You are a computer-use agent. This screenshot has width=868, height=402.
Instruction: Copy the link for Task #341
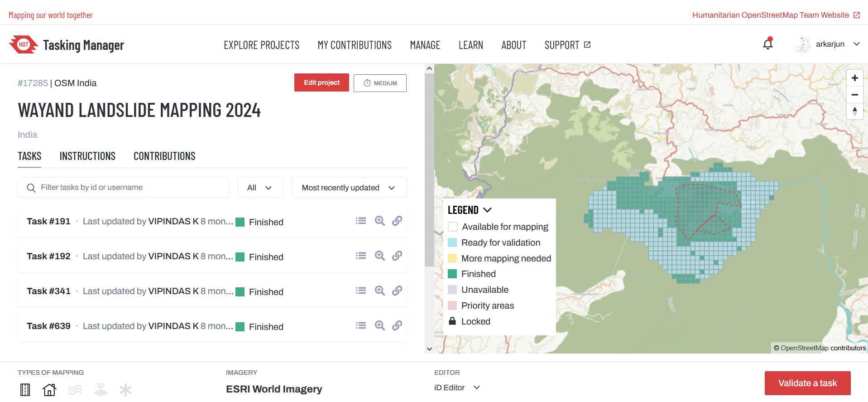click(397, 291)
